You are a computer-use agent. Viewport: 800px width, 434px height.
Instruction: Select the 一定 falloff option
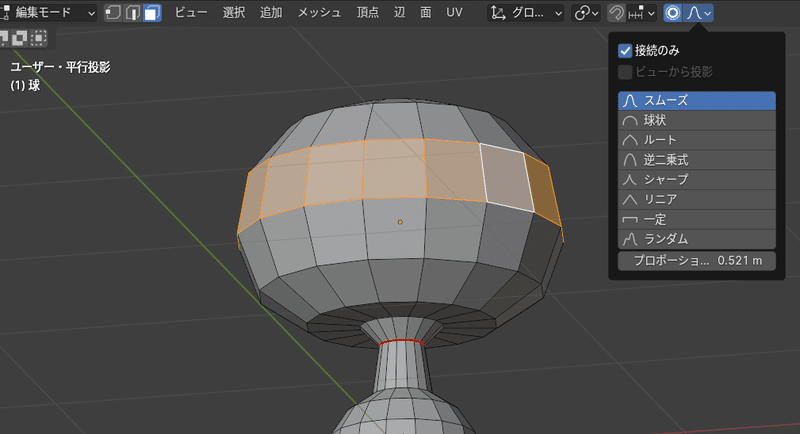(697, 220)
